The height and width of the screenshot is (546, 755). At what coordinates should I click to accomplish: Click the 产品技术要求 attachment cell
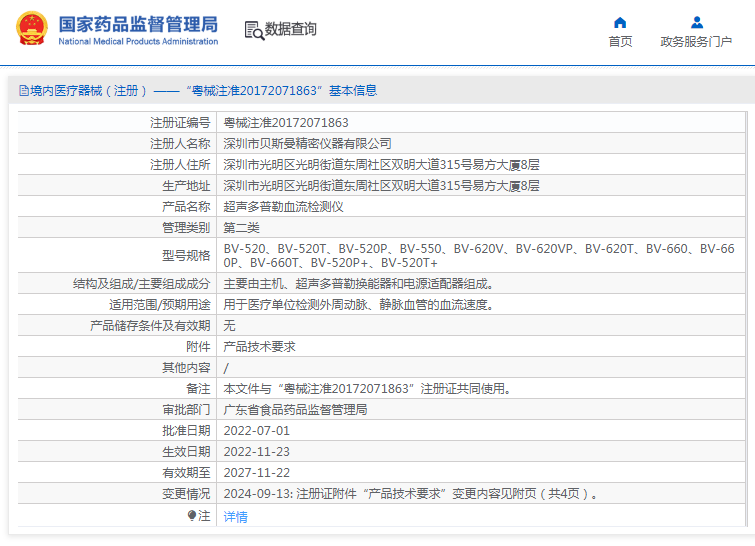260,347
